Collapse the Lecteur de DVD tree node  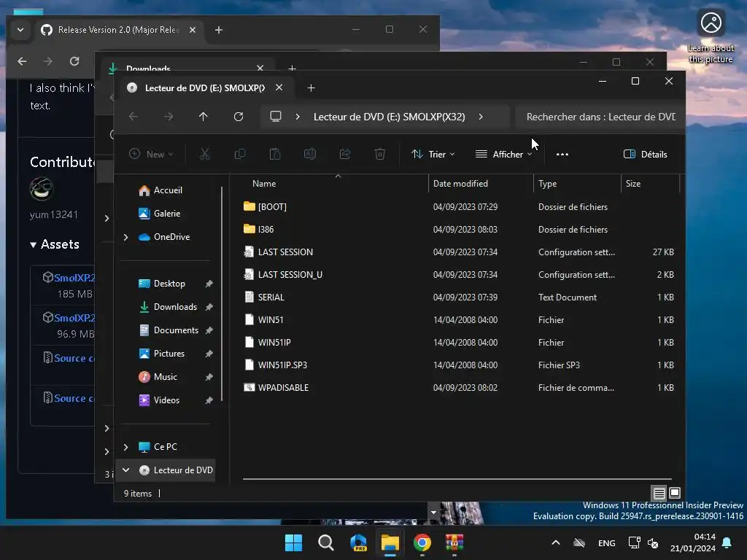tap(125, 470)
